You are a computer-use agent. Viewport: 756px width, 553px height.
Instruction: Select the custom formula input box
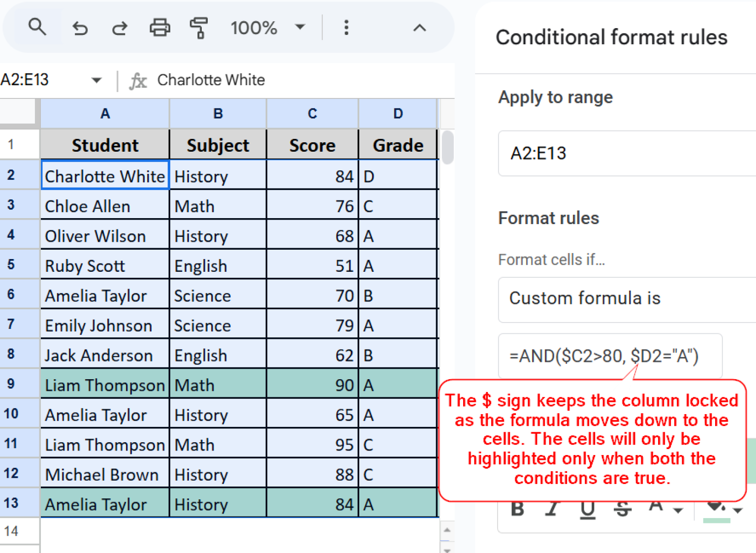610,356
